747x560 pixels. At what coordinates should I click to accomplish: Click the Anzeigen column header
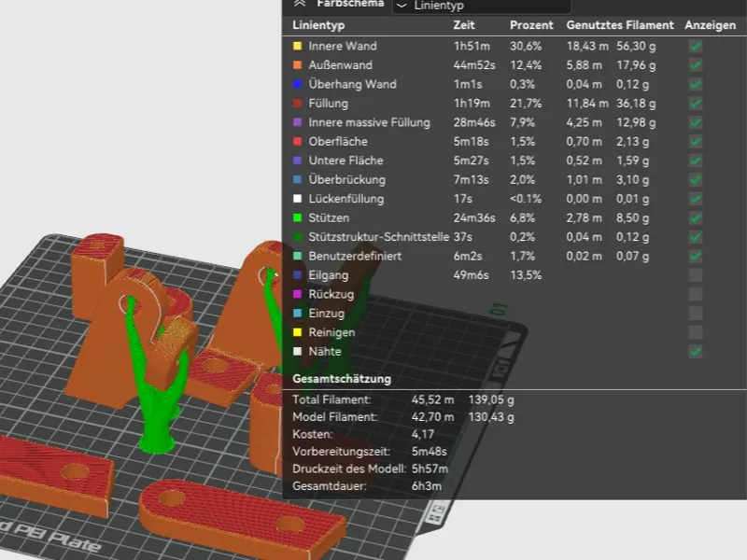coord(710,25)
